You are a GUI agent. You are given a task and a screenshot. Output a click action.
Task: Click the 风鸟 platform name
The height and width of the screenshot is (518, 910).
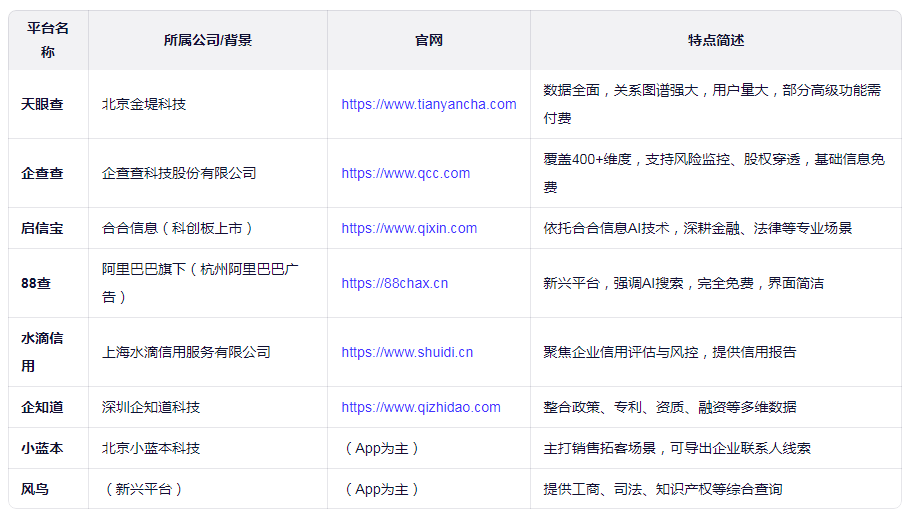click(x=35, y=489)
